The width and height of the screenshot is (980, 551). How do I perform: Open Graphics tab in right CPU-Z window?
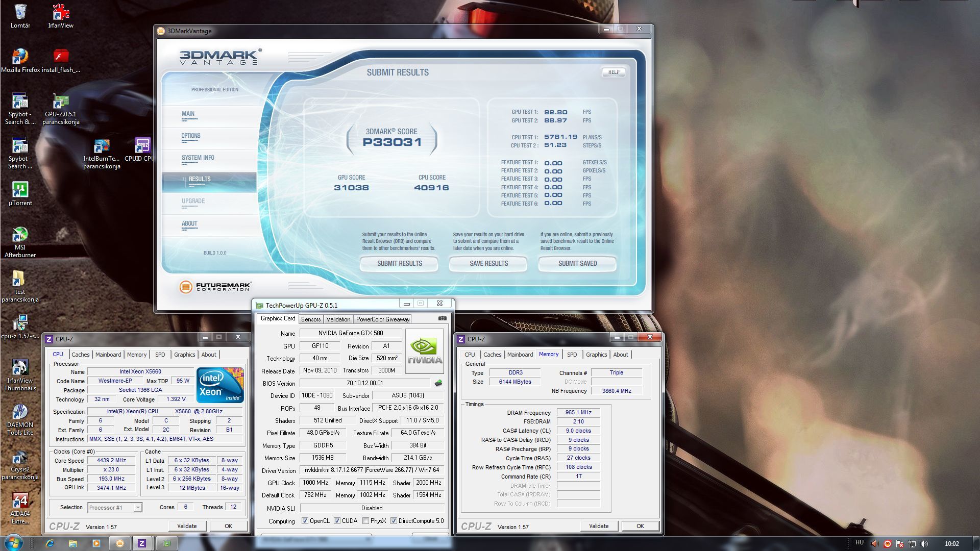(596, 355)
